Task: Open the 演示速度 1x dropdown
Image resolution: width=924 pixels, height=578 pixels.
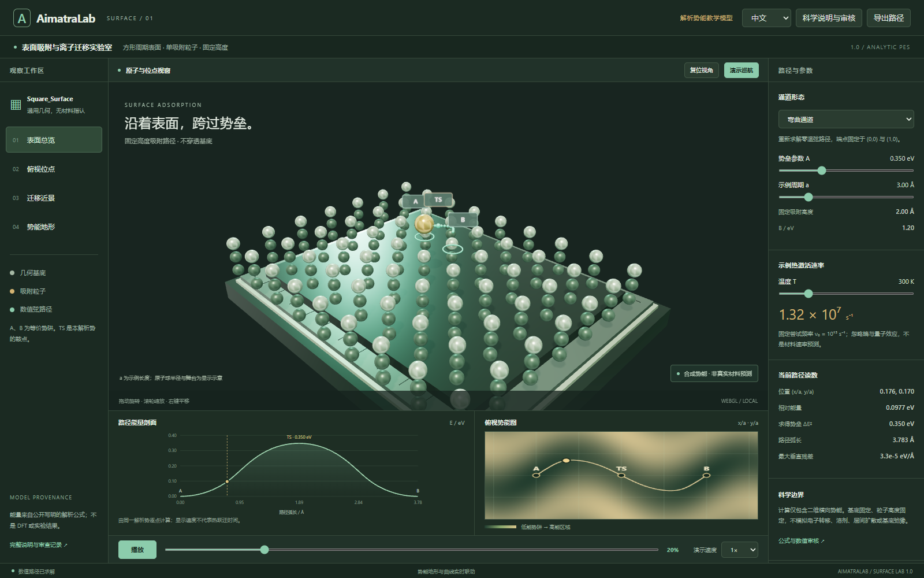Action: pos(740,550)
